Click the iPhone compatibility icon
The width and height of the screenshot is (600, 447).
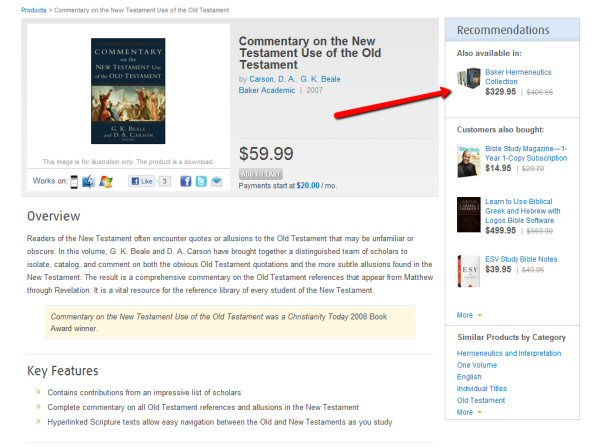point(74,181)
